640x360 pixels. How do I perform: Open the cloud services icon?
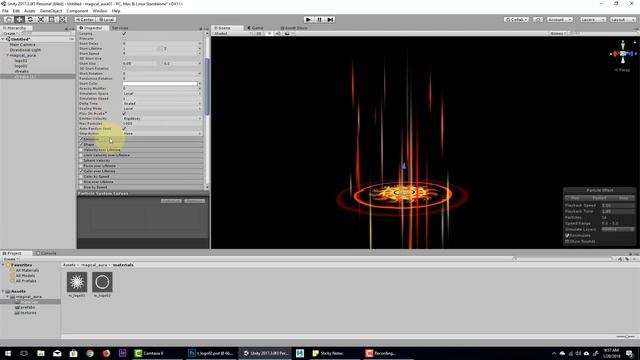pos(538,19)
